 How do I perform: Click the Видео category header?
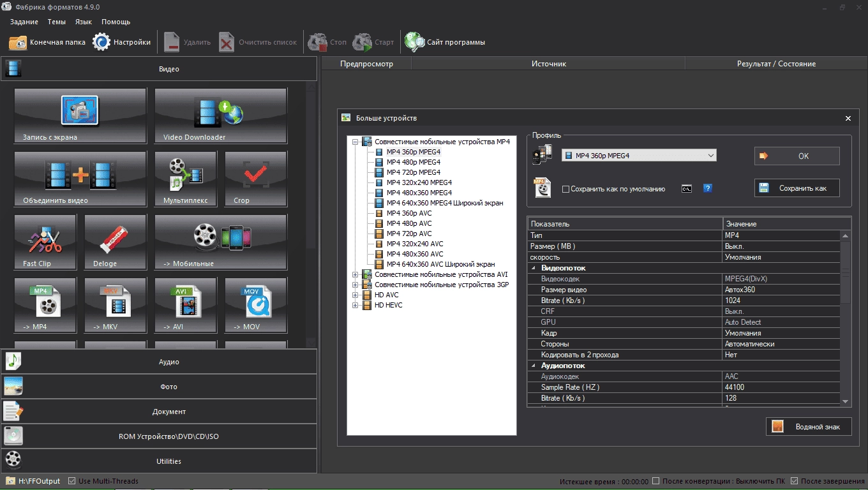tap(158, 69)
